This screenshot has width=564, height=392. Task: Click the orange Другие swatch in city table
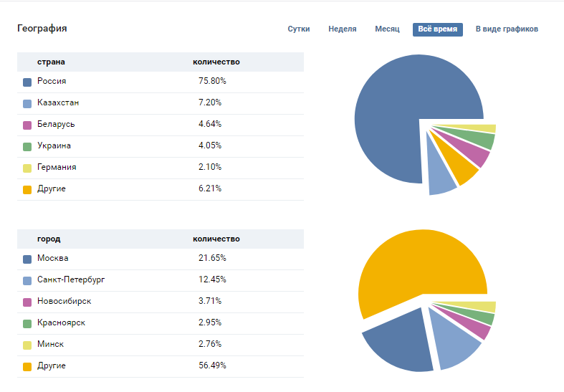27,367
